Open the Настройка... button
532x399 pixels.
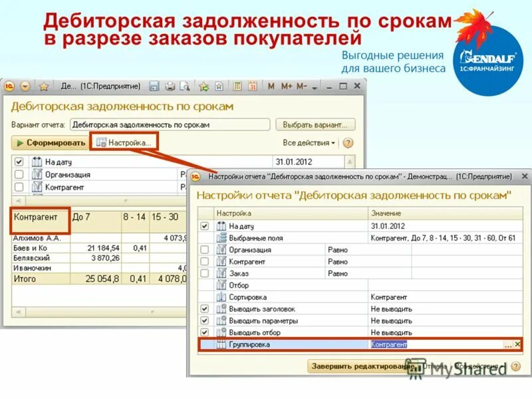click(x=124, y=142)
